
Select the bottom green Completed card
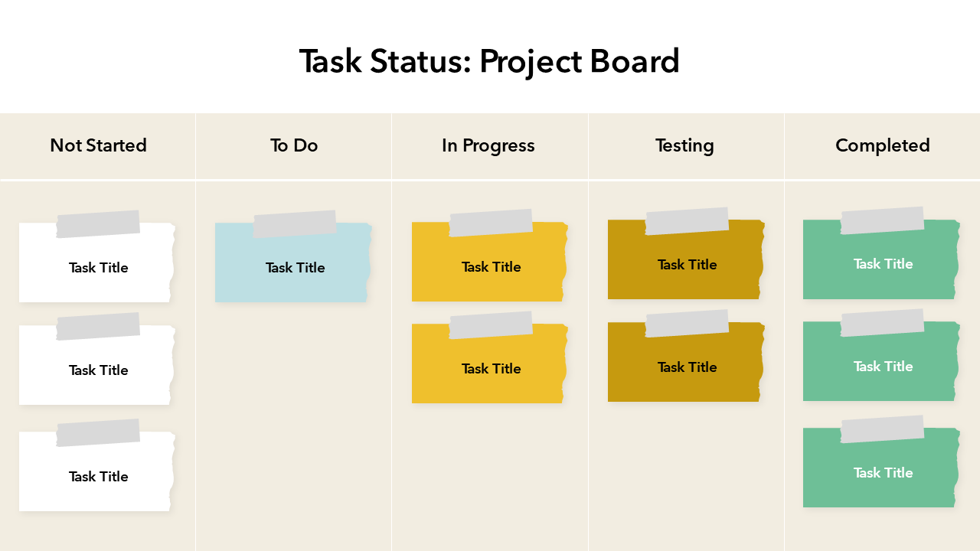point(883,473)
